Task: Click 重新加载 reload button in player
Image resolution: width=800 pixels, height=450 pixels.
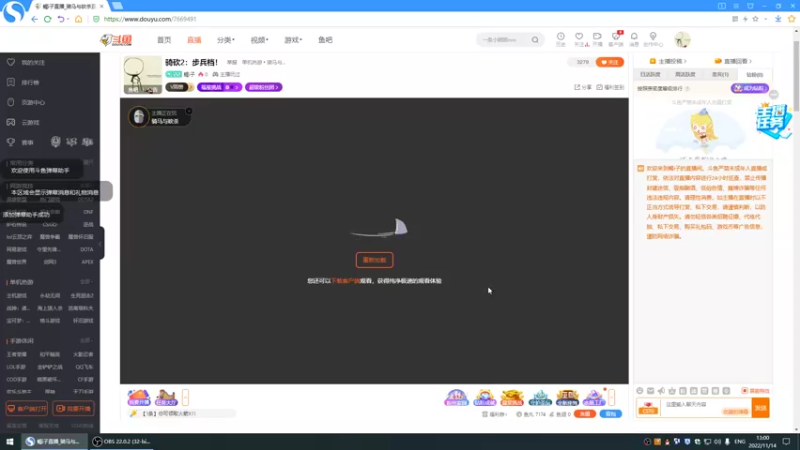Action: (374, 260)
